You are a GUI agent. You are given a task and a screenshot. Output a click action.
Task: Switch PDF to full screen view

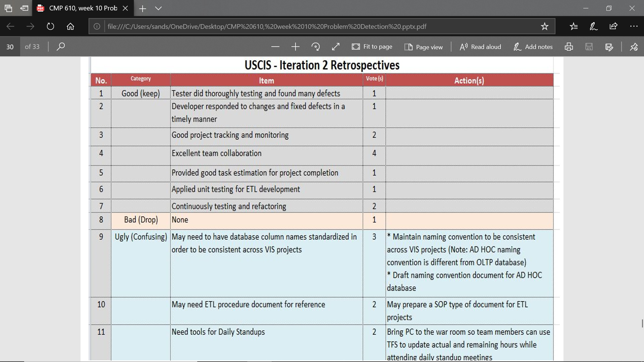click(x=336, y=47)
